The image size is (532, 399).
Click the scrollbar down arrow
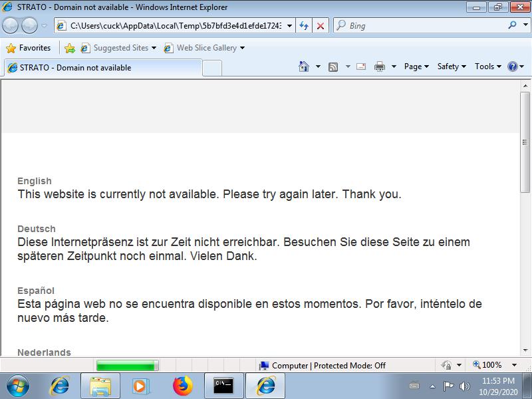[x=525, y=350]
